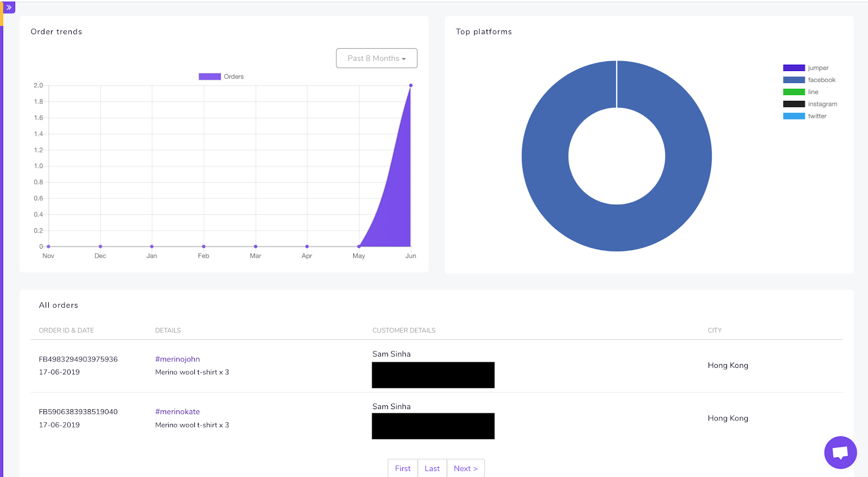Open the #merinokate product link

(177, 412)
